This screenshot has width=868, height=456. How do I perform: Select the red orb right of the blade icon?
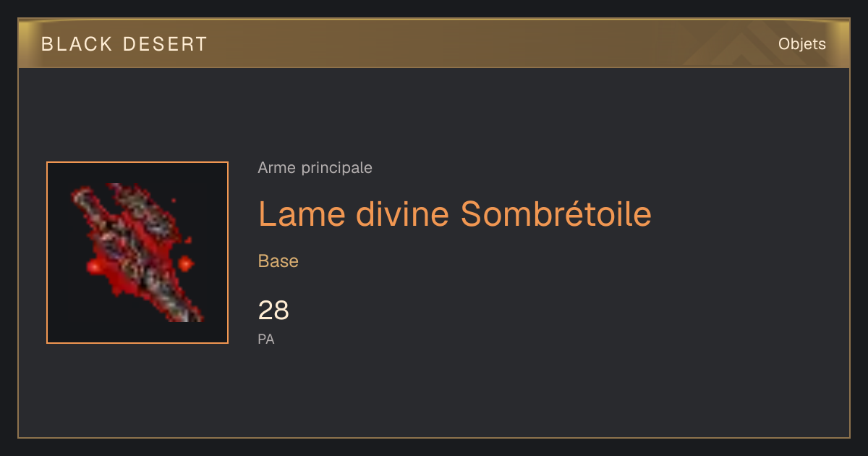tap(186, 263)
